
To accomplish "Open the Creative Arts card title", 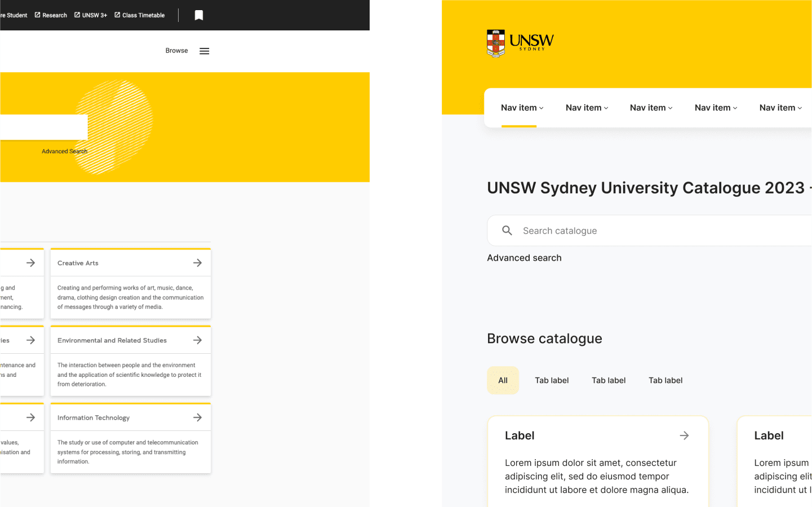I will tap(78, 263).
